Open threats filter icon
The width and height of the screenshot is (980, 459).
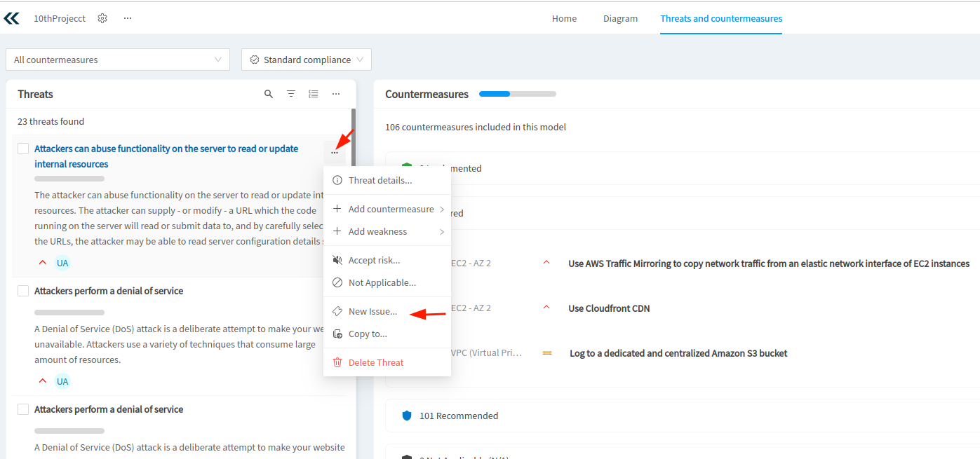pyautogui.click(x=291, y=94)
